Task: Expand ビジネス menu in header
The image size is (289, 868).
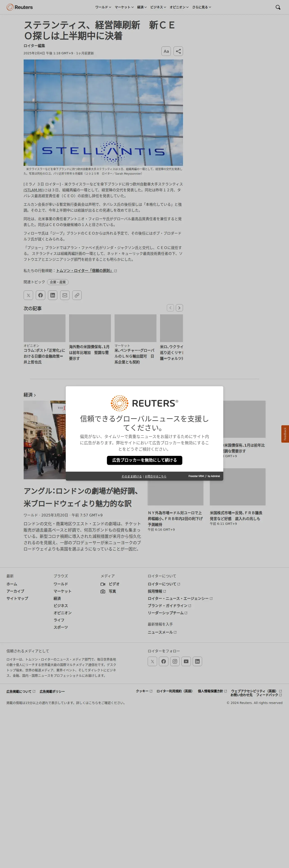Action: [158, 7]
